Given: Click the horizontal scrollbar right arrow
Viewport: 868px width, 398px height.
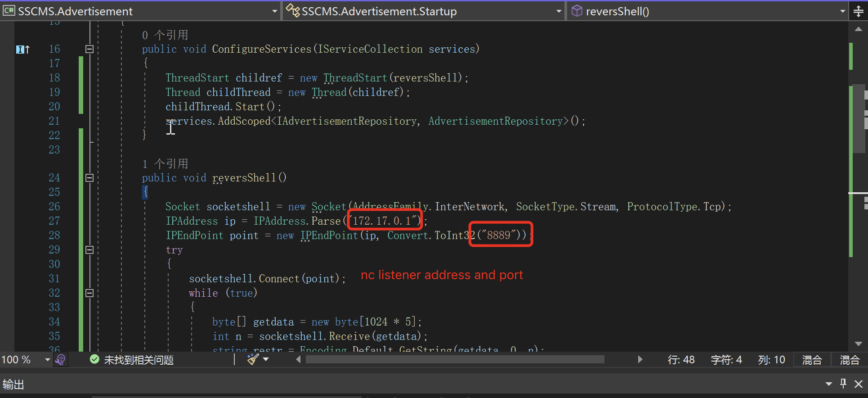Looking at the screenshot, I should tap(640, 359).
